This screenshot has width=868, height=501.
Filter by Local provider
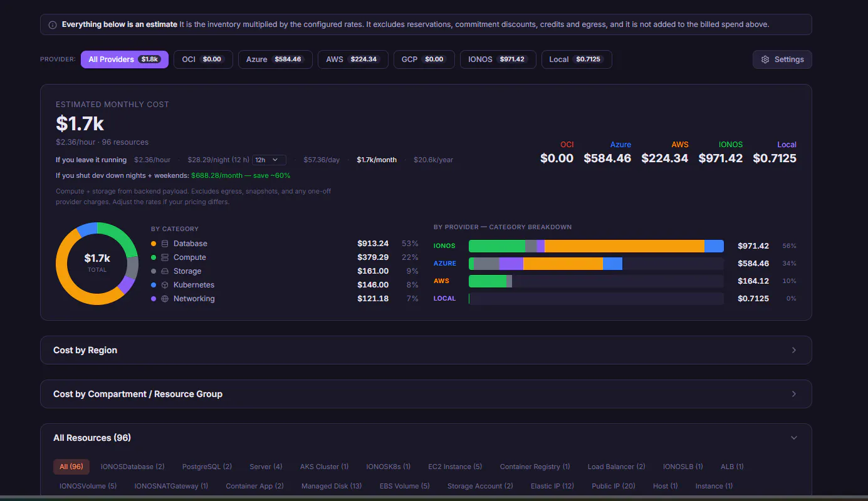pos(577,59)
